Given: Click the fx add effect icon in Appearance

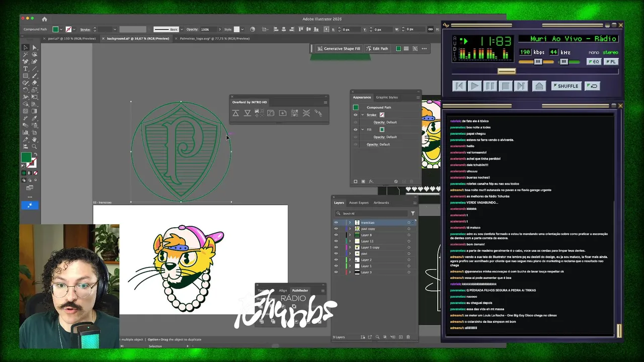Looking at the screenshot, I should pos(371,182).
